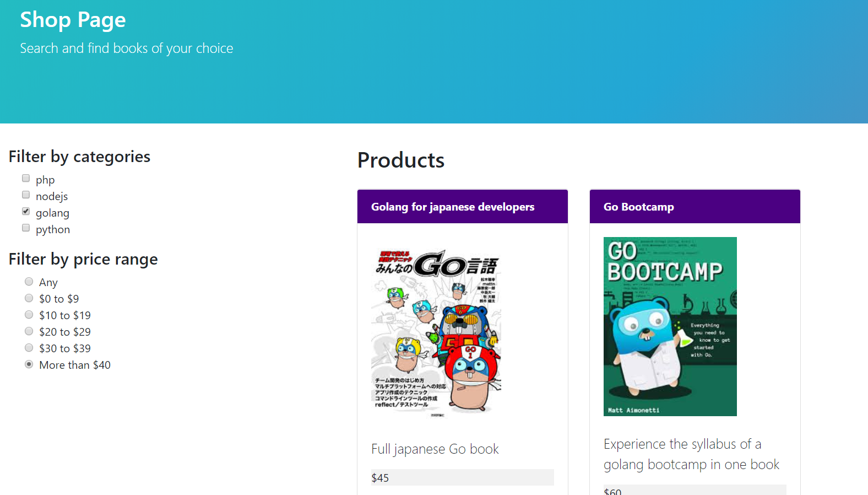Uncheck the golang category filter
This screenshot has width=868, height=495.
pos(26,211)
